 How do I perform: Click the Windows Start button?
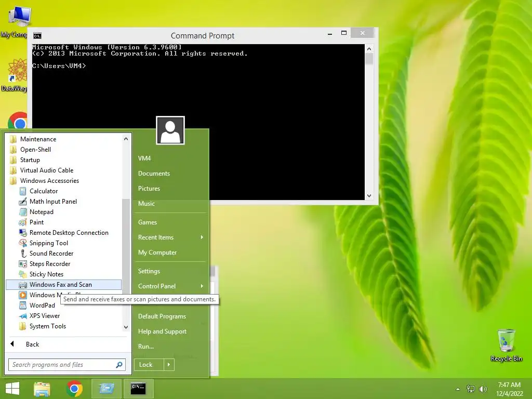pos(12,389)
